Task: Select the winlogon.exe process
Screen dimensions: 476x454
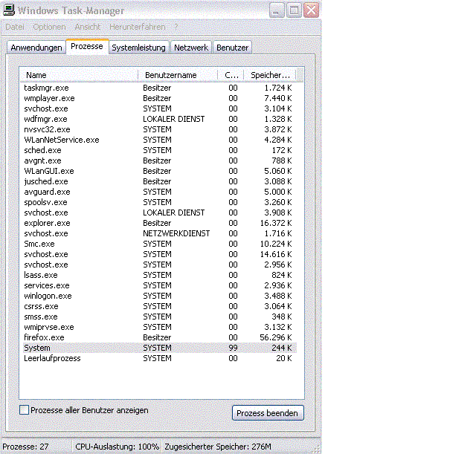Action: coord(160,296)
